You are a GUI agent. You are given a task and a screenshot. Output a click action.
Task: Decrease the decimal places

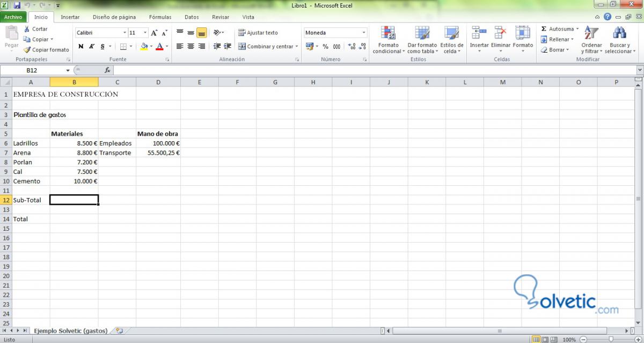[362, 46]
